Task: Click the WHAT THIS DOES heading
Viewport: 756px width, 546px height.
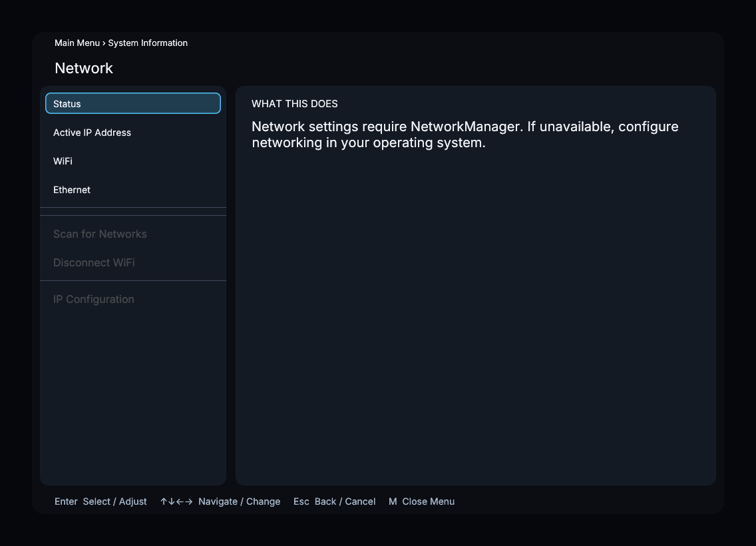Action: (295, 104)
